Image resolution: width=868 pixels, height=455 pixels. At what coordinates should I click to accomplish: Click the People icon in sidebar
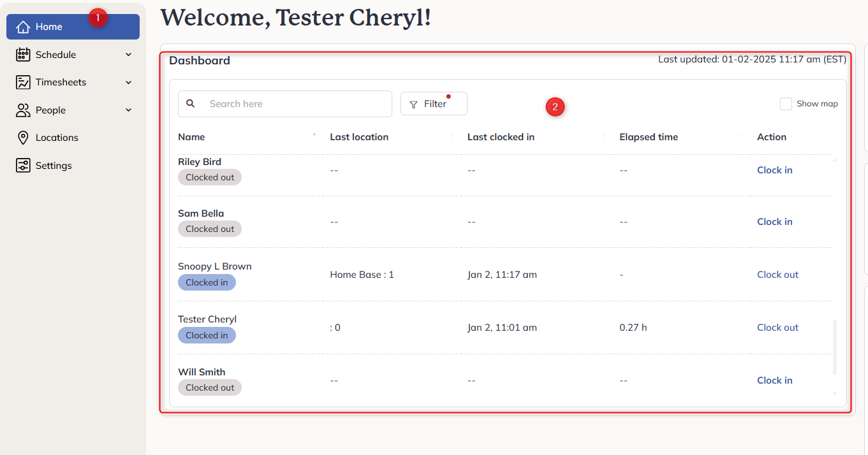pyautogui.click(x=23, y=110)
